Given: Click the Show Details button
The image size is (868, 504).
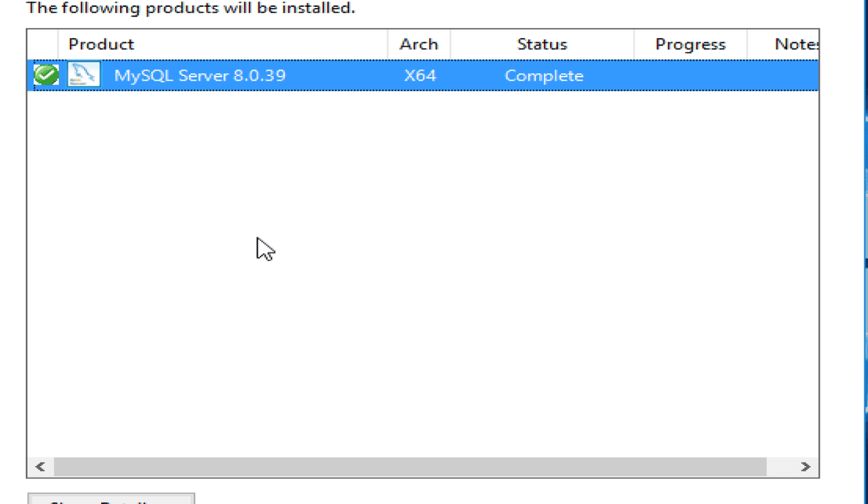Looking at the screenshot, I should [x=111, y=500].
